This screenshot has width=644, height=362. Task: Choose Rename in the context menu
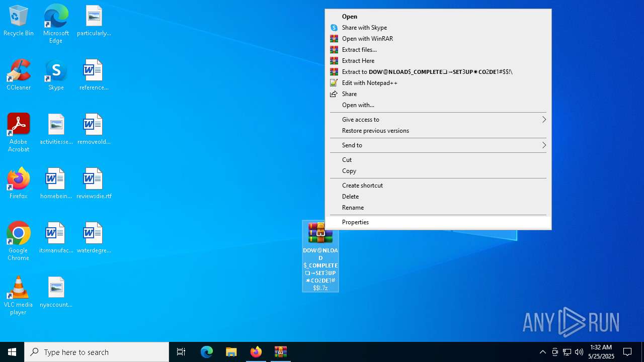pyautogui.click(x=438, y=208)
